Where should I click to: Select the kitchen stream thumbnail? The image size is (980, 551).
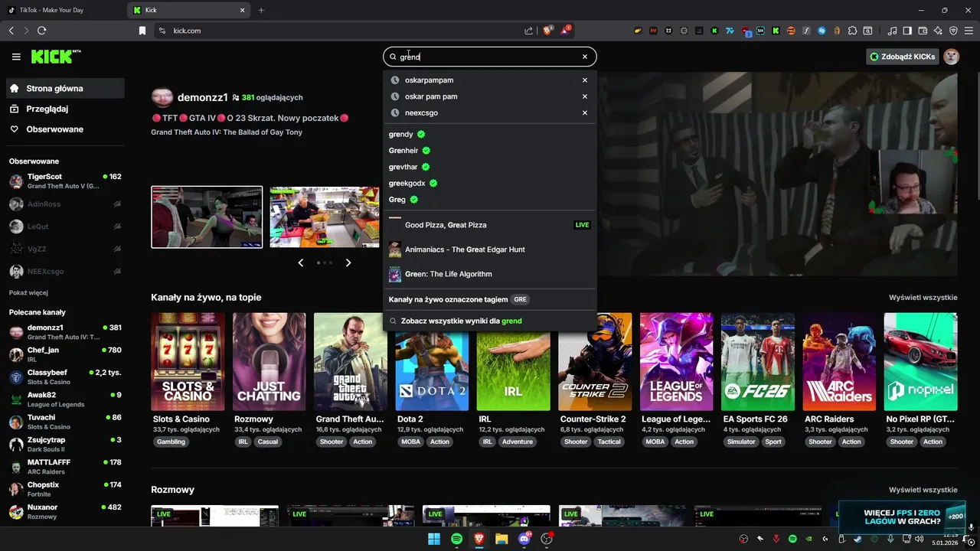(325, 217)
